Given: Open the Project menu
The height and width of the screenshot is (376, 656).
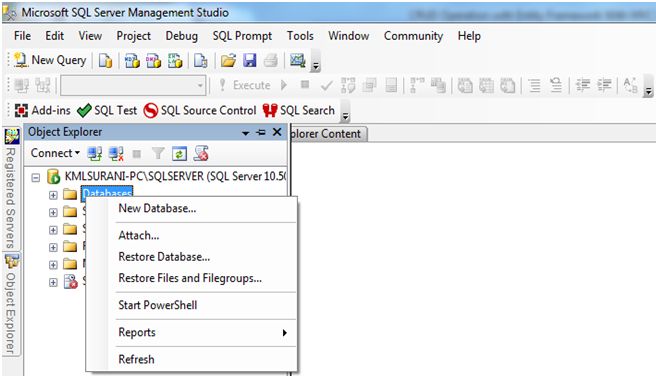Looking at the screenshot, I should [x=133, y=36].
